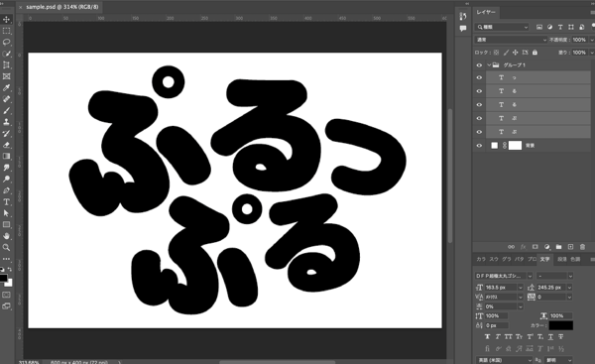Swap foreground and background colors
The image size is (595, 364).
tap(10, 269)
